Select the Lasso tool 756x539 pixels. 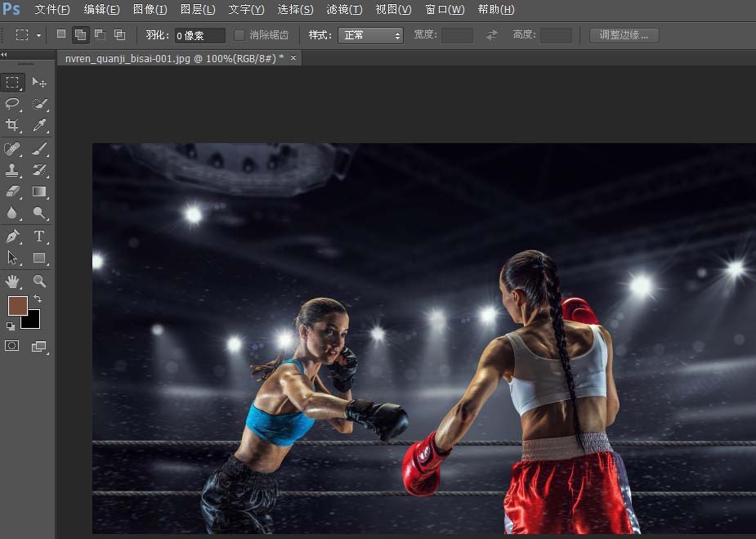coord(12,104)
